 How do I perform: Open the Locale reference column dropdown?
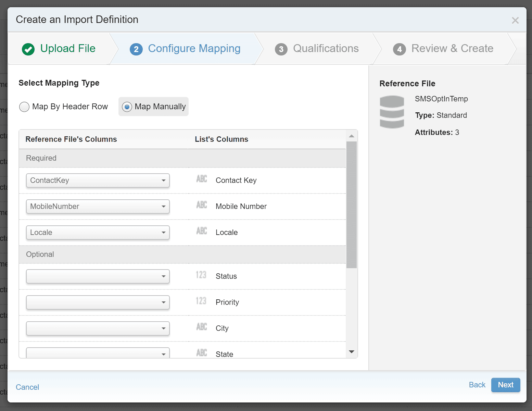(98, 233)
